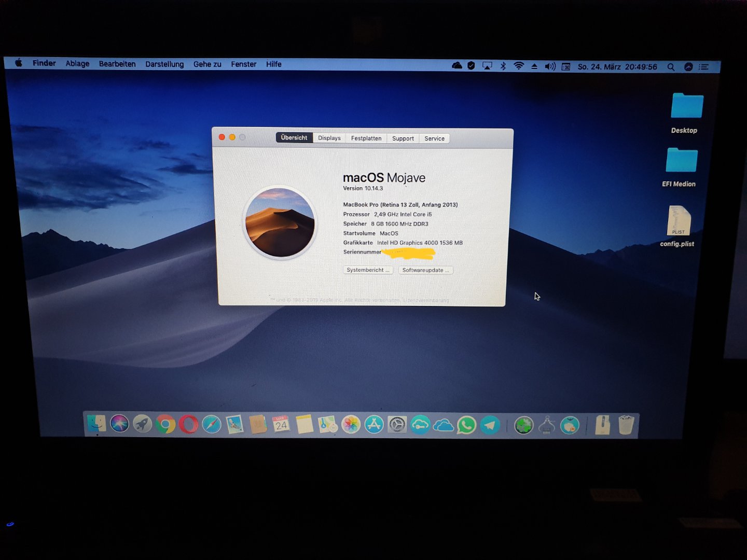
Task: Open the Bearbeiten menu
Action: click(117, 64)
